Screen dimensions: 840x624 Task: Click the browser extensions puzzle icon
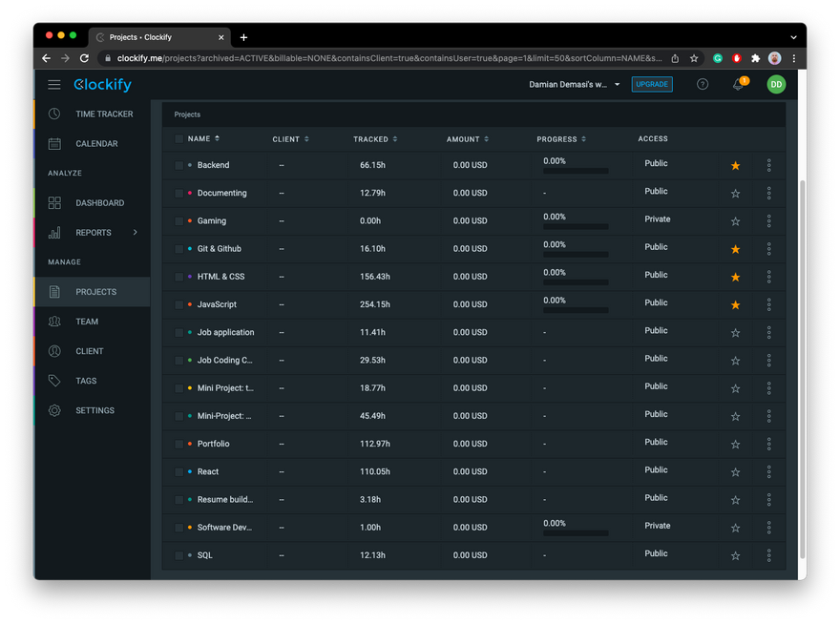click(x=756, y=58)
